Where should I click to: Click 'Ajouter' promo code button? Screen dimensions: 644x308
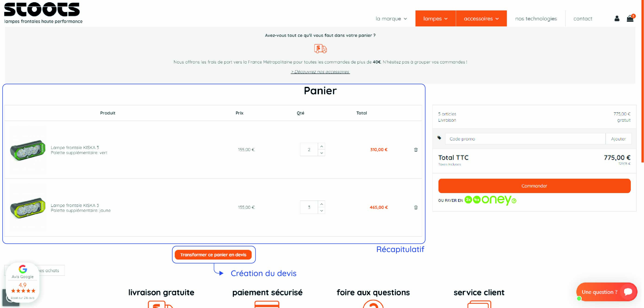coord(618,139)
